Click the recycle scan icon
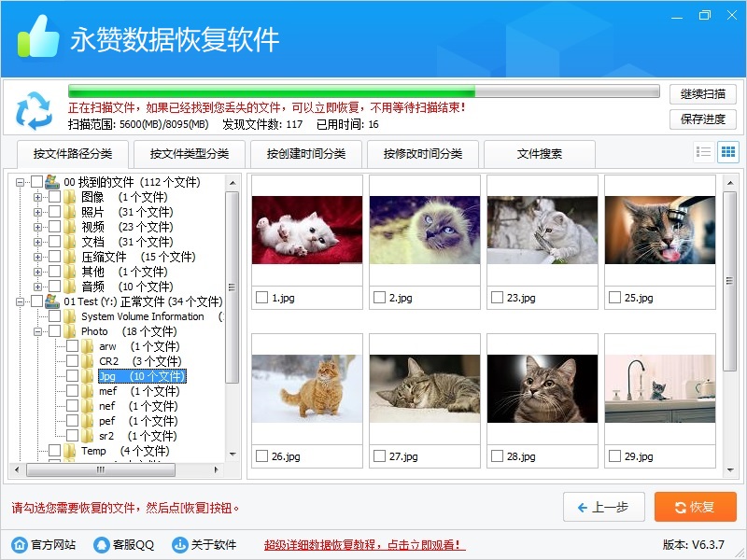The height and width of the screenshot is (560, 747). pyautogui.click(x=35, y=109)
